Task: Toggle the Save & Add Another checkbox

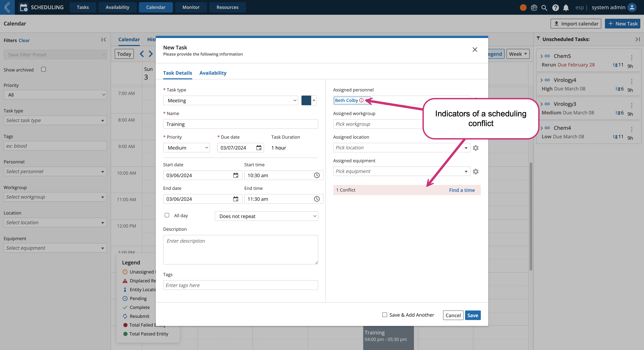Action: [x=385, y=315]
